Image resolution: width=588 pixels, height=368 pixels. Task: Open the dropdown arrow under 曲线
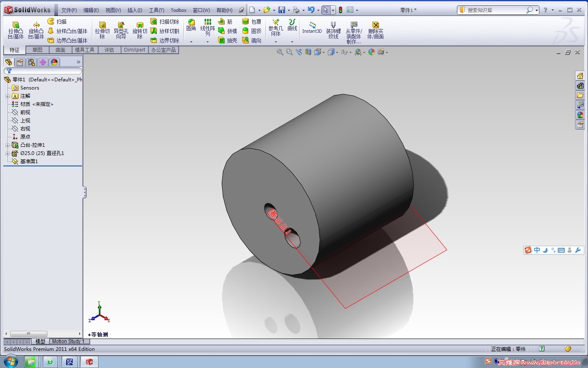click(292, 42)
